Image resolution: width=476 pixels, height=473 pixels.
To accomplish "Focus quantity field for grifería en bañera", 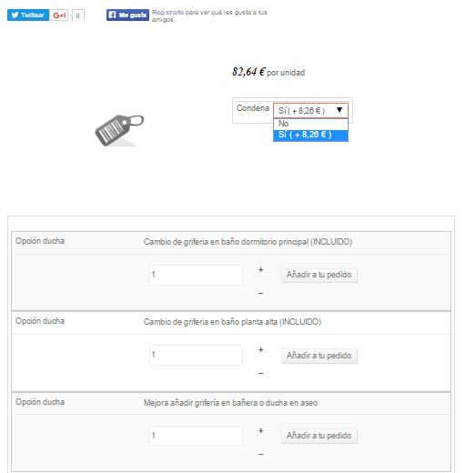I will [196, 436].
